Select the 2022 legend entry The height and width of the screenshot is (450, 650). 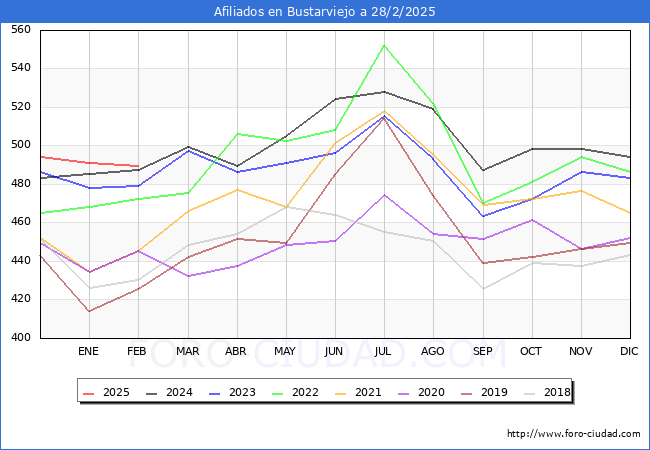click(x=295, y=392)
